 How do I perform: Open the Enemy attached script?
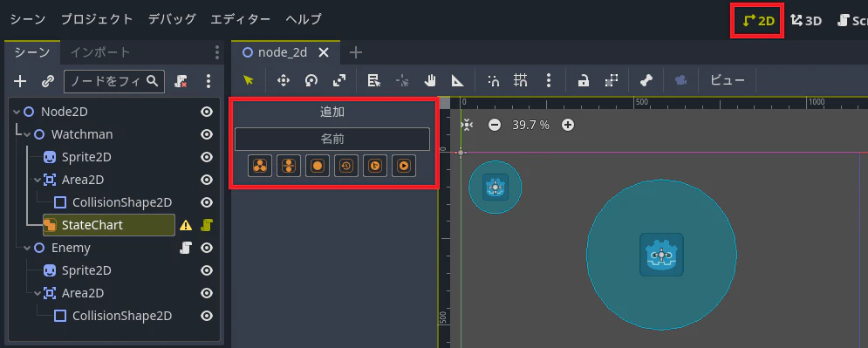(x=186, y=248)
